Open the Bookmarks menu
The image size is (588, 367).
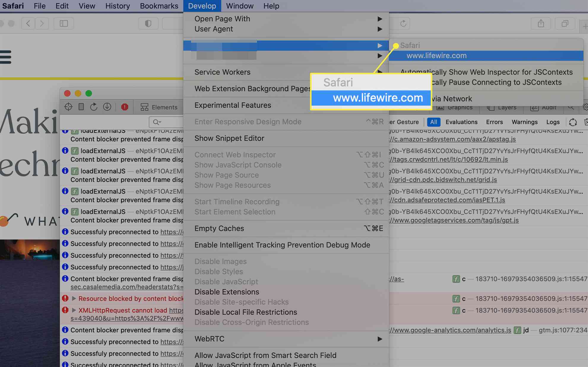point(159,6)
